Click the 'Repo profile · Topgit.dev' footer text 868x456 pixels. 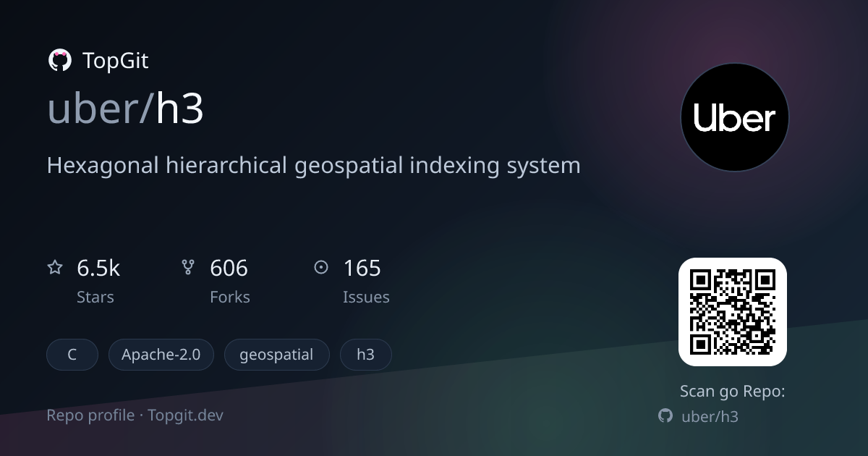click(135, 415)
